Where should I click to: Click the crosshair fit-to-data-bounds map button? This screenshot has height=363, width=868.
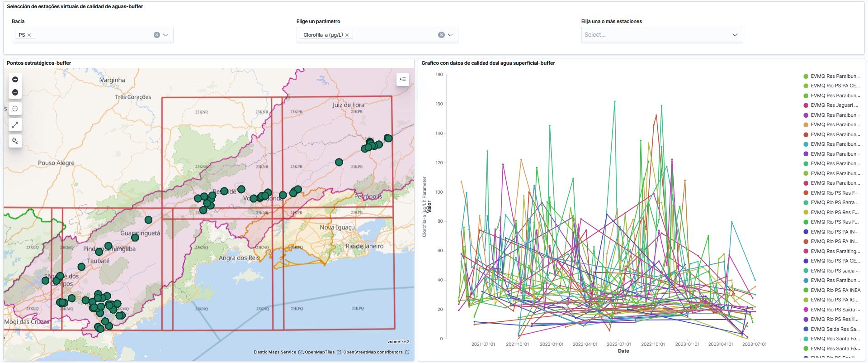(x=15, y=109)
